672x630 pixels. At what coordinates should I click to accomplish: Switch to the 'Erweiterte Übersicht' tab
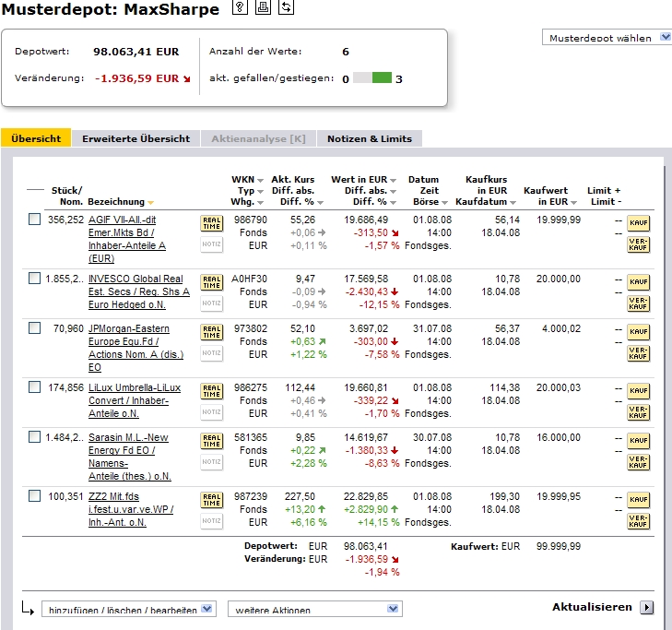click(136, 138)
